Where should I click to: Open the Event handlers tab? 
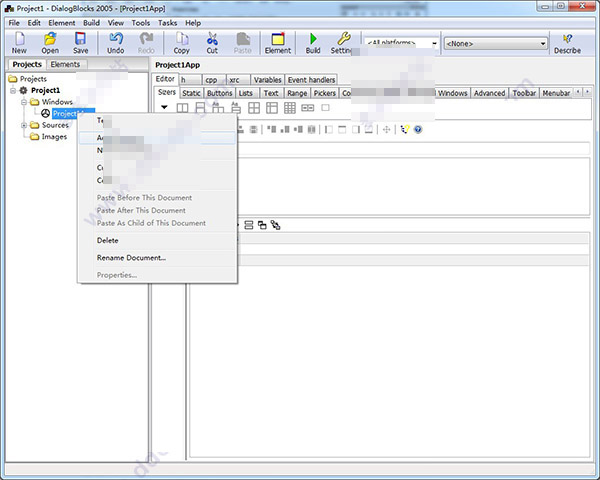(311, 80)
